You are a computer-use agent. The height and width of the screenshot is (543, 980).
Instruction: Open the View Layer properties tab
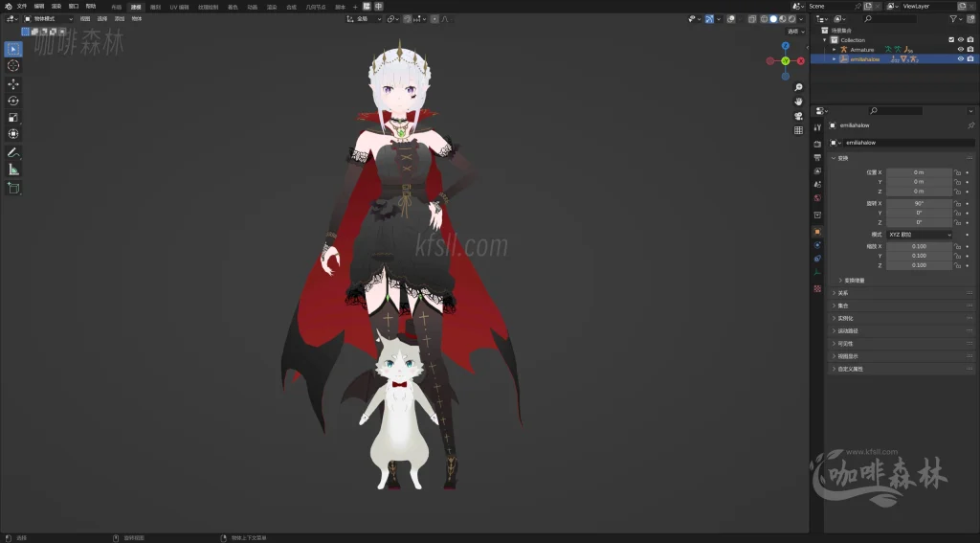pos(817,170)
